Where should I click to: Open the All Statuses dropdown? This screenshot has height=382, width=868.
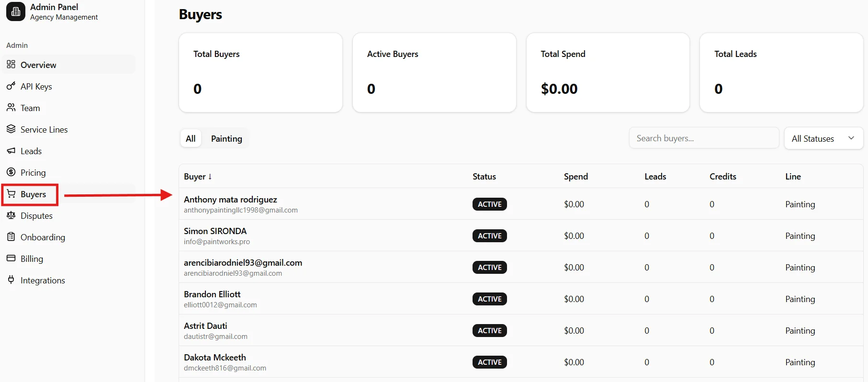(823, 138)
